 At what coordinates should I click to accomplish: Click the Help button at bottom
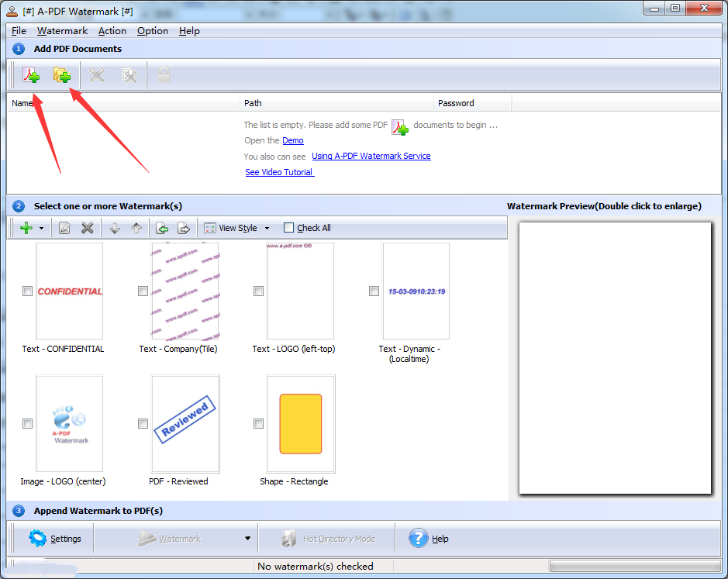429,539
